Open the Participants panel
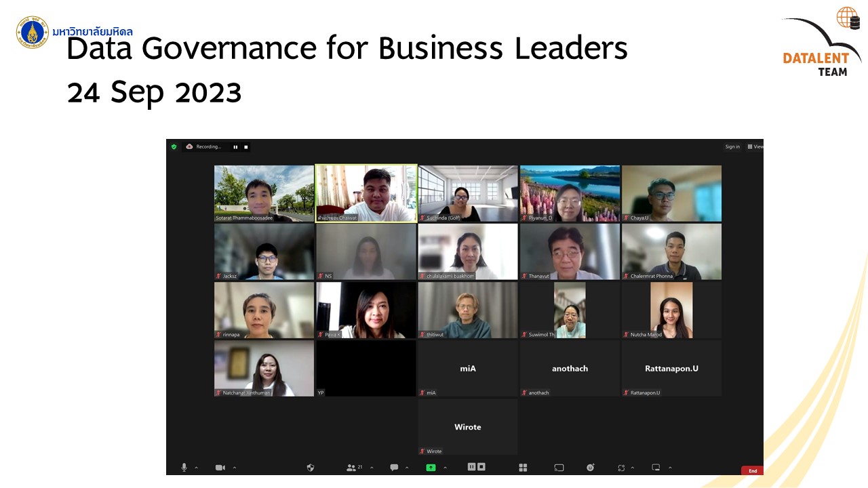The height and width of the screenshot is (488, 868). pyautogui.click(x=351, y=468)
